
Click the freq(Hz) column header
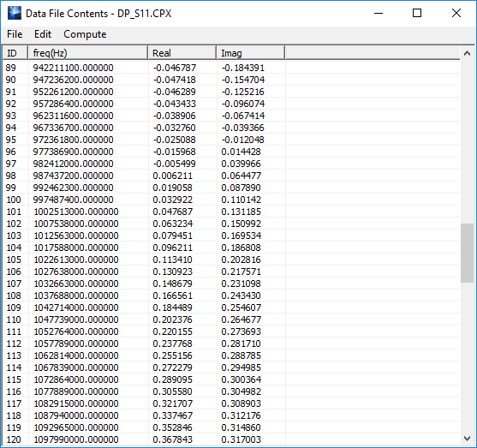(x=87, y=53)
